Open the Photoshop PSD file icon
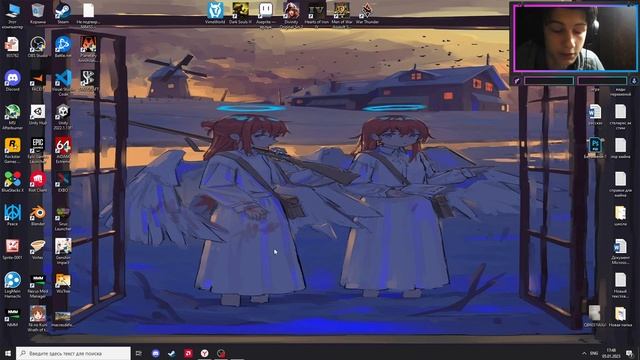 click(x=595, y=148)
